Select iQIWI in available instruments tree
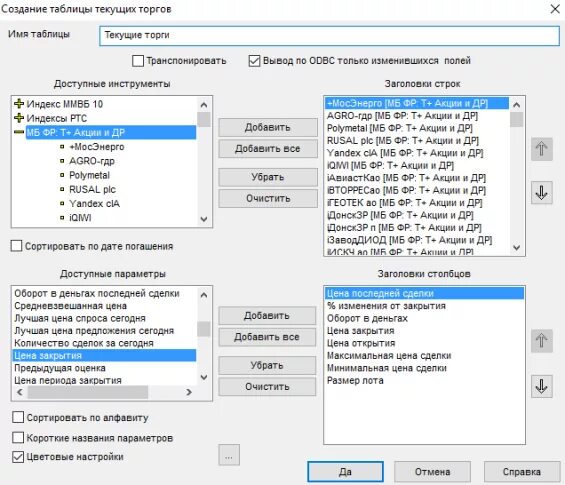The image size is (565, 485). point(80,218)
